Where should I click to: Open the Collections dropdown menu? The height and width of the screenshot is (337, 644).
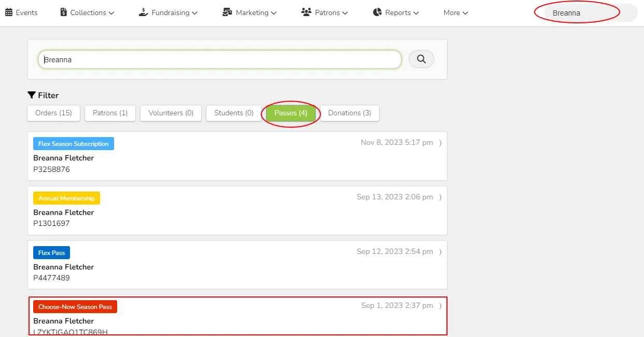point(88,12)
